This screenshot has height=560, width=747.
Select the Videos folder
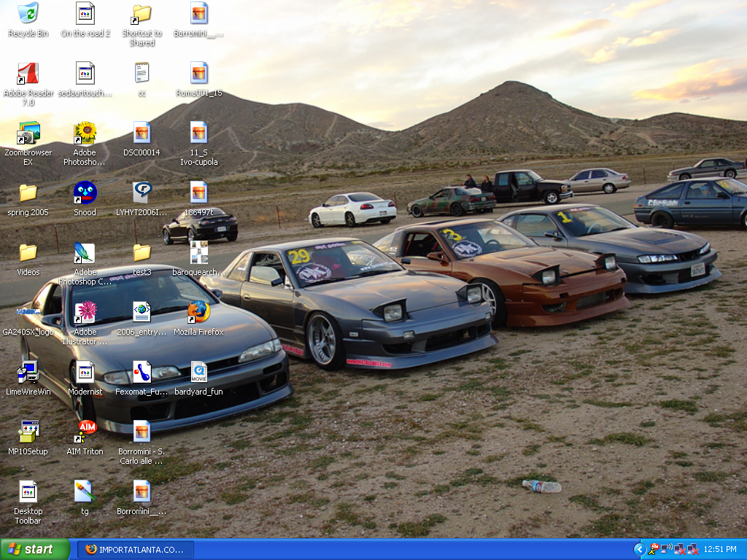tap(28, 253)
